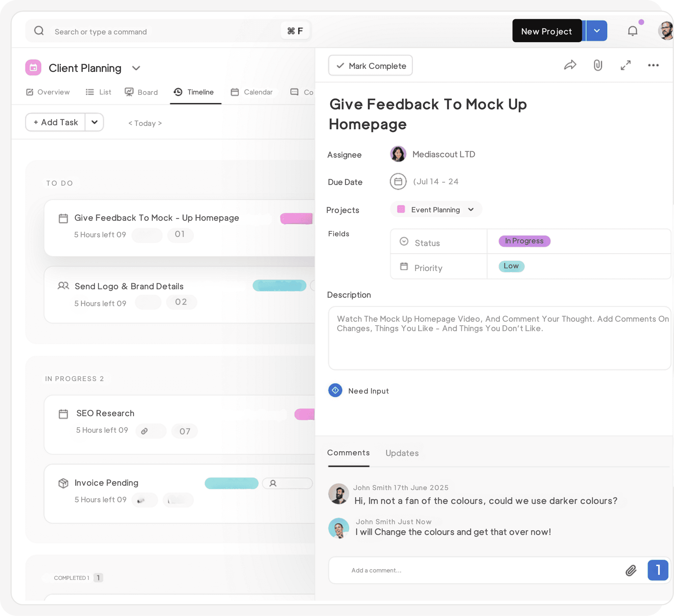Image resolution: width=674 pixels, height=616 pixels.
Task: Share this task with the arrow icon
Action: point(570,65)
